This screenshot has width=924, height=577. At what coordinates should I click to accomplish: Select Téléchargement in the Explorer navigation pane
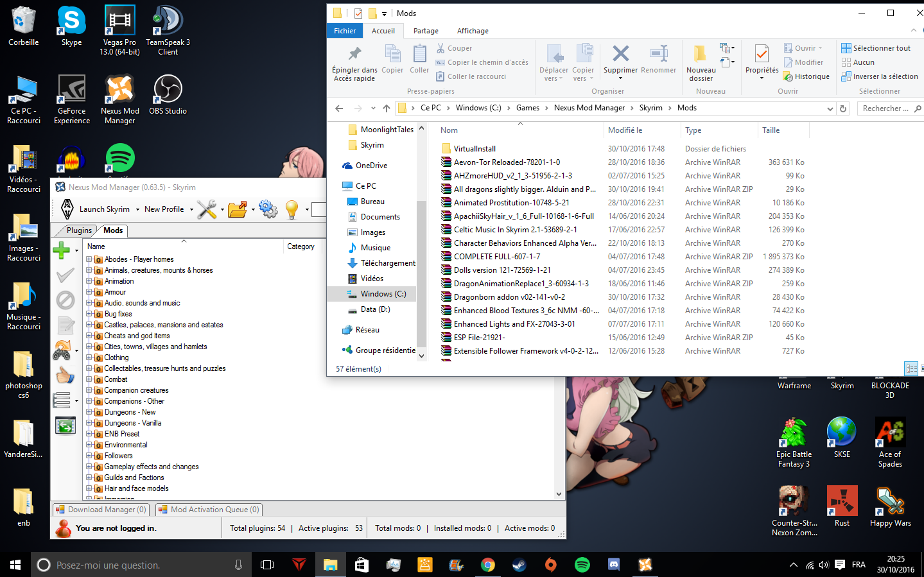[x=388, y=263]
